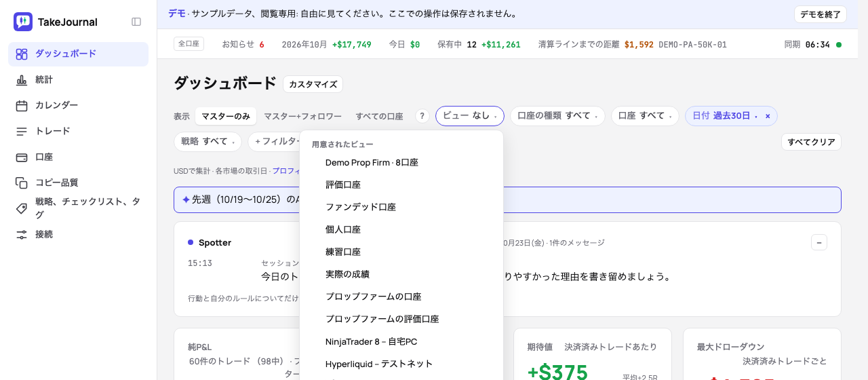Click the tag icon beside 戦略、チェックリスト
This screenshot has width=868, height=380.
(x=22, y=208)
